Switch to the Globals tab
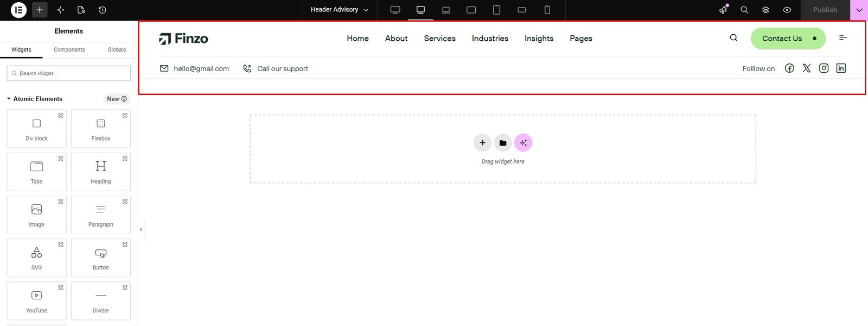 [x=117, y=49]
